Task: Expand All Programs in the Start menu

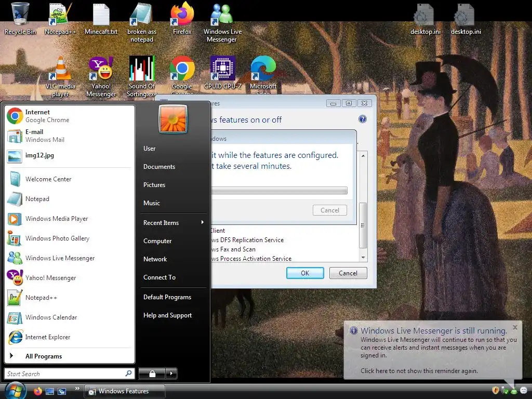Action: point(70,356)
